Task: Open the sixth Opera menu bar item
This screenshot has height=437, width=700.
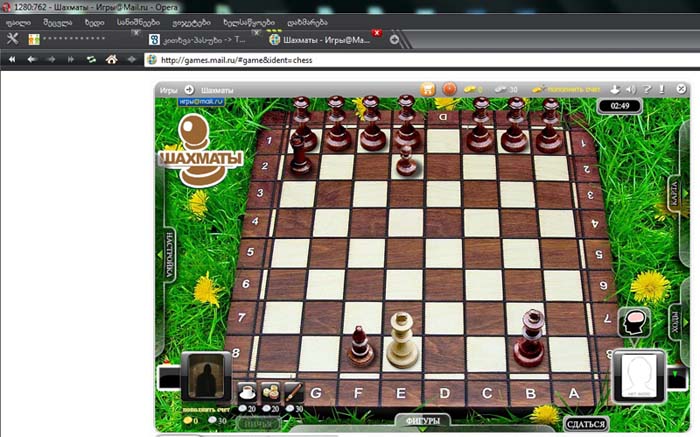Action: coord(249,22)
